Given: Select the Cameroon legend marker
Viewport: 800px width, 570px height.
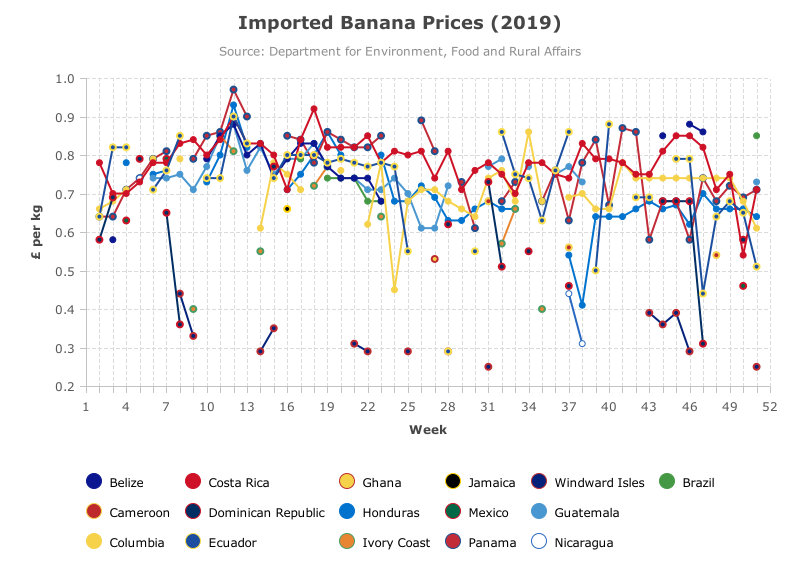Looking at the screenshot, I should (94, 511).
